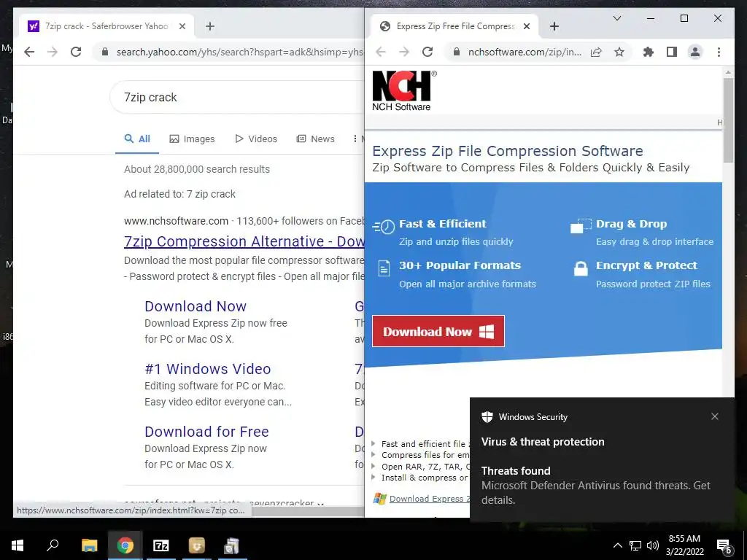This screenshot has height=560, width=747.
Task: Click Chrome icon in taskbar
Action: pyautogui.click(x=125, y=545)
